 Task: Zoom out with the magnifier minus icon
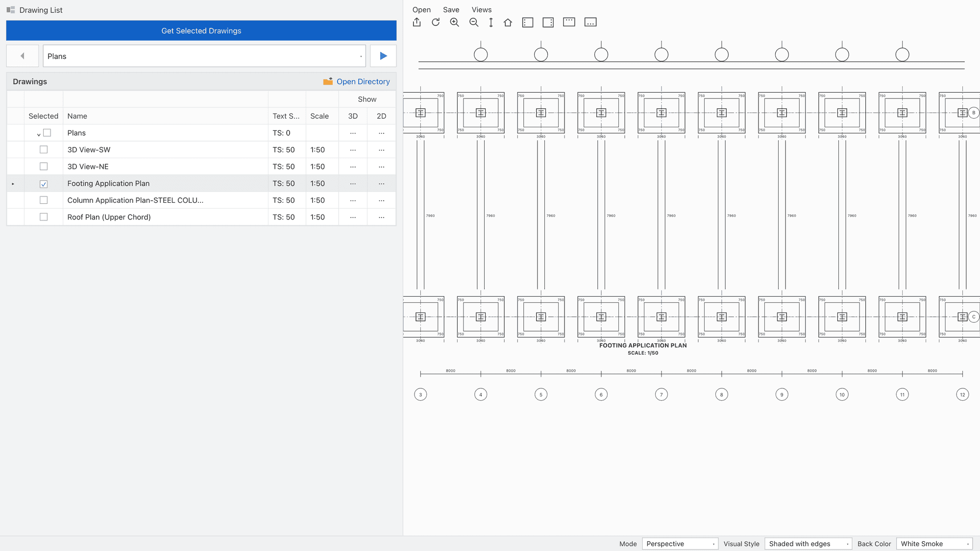coord(474,22)
